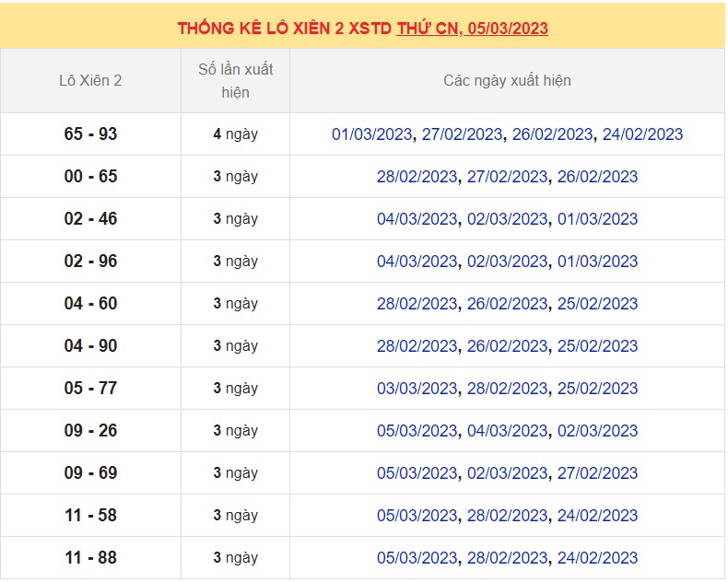Open 28/02/2023 in the 11 - 88 row

(x=507, y=558)
